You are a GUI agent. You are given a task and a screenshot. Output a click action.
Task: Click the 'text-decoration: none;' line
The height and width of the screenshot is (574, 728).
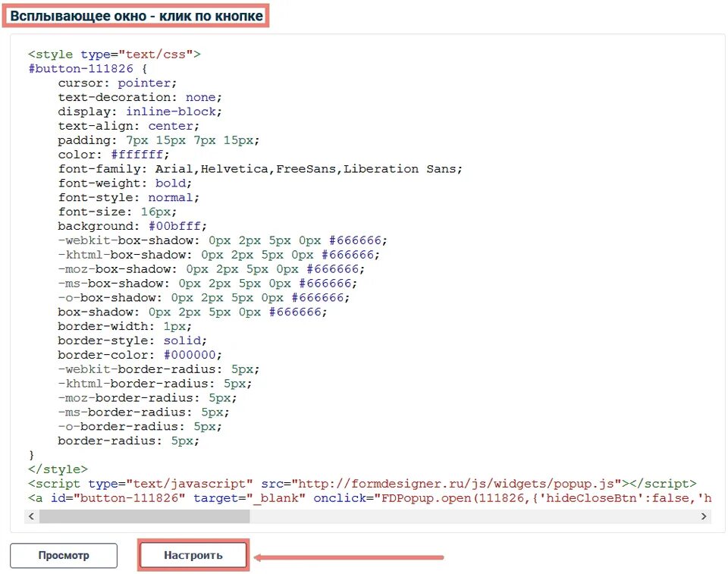coord(140,98)
